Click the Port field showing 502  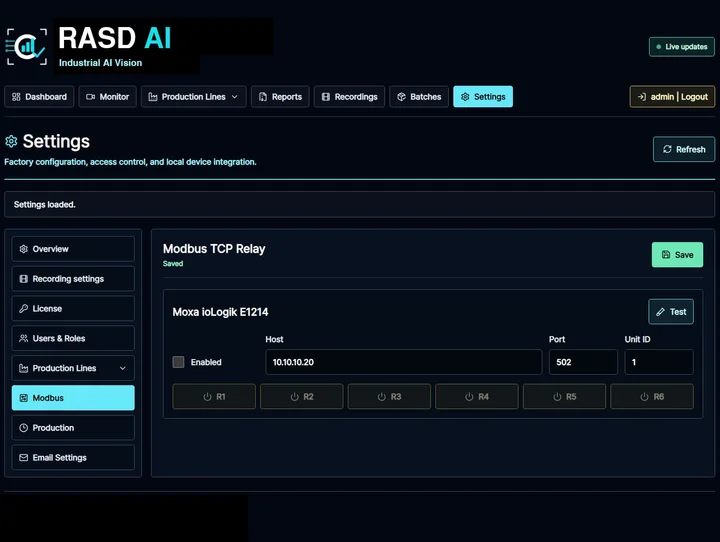pos(583,362)
